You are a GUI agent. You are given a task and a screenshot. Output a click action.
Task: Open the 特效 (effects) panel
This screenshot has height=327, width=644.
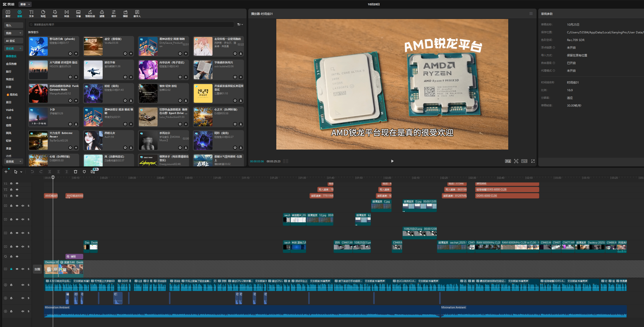click(55, 13)
